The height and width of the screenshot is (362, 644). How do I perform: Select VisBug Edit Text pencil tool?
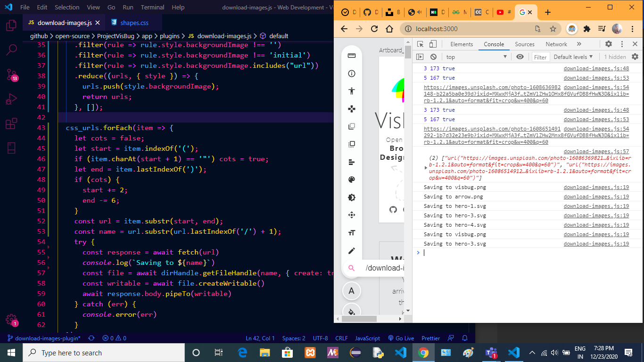(x=351, y=251)
